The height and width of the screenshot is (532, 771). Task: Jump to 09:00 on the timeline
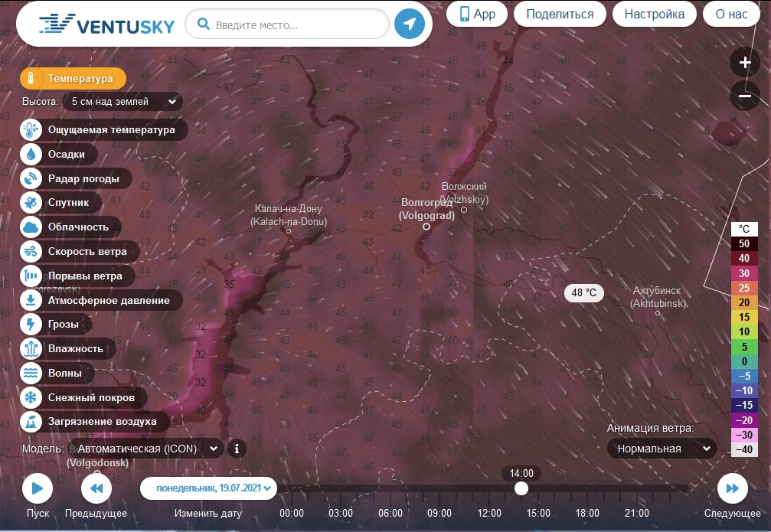point(439,513)
